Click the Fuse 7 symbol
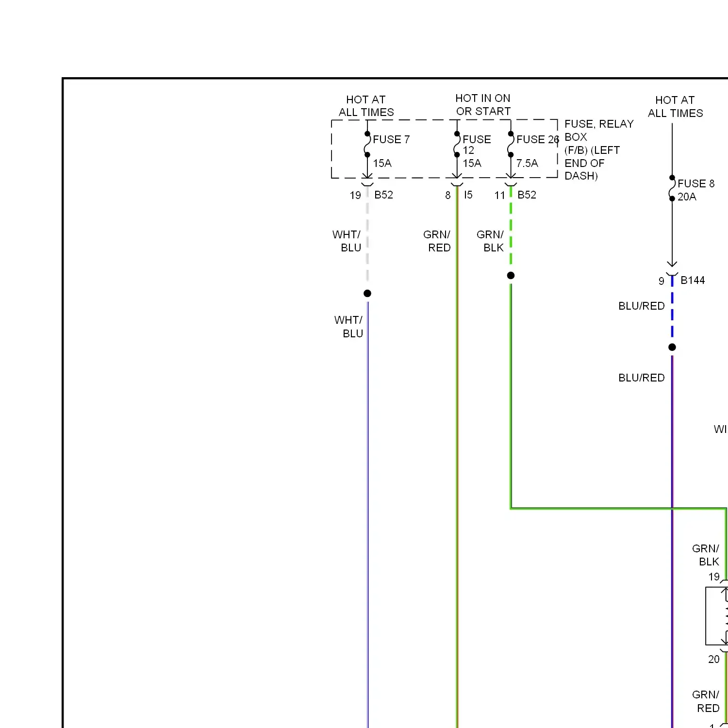The height and width of the screenshot is (728, 728). 367,144
